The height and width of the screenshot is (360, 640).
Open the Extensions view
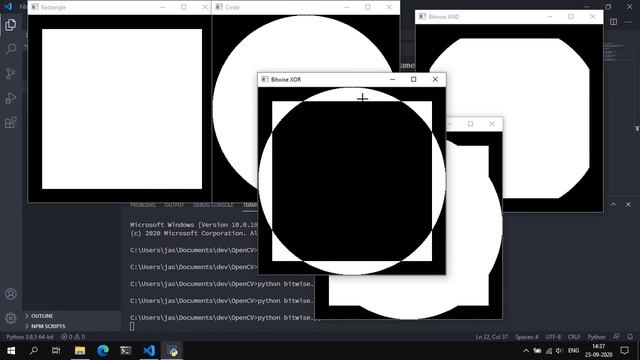click(11, 122)
